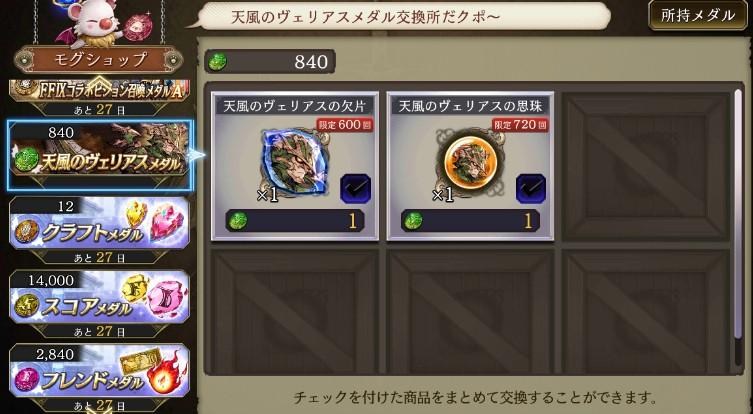Viewport: 753px width, 414px height.
Task: Click the pink gem on スコアメダル banner
Action: (x=165, y=299)
